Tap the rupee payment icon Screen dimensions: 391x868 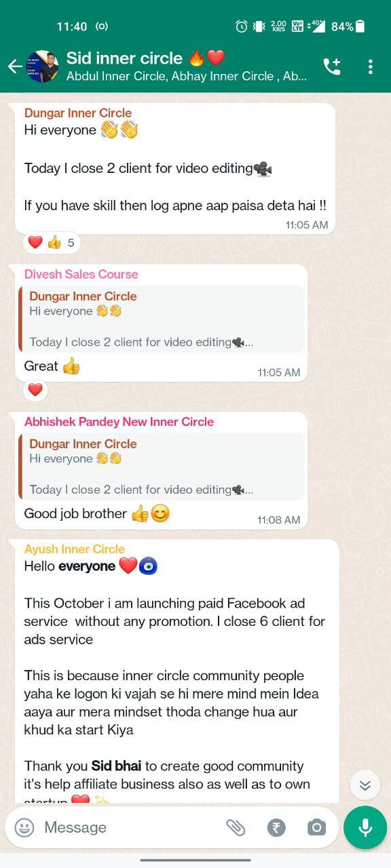click(276, 827)
